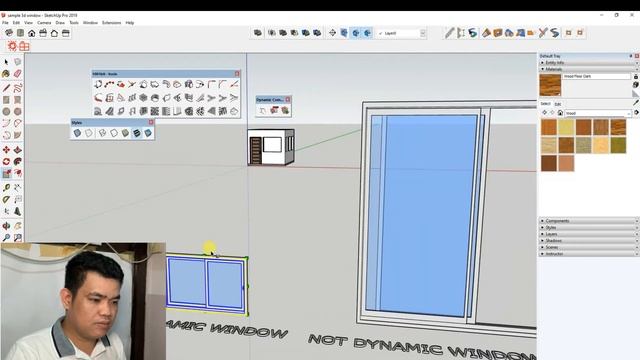Select the small house model in viewport

(x=271, y=147)
